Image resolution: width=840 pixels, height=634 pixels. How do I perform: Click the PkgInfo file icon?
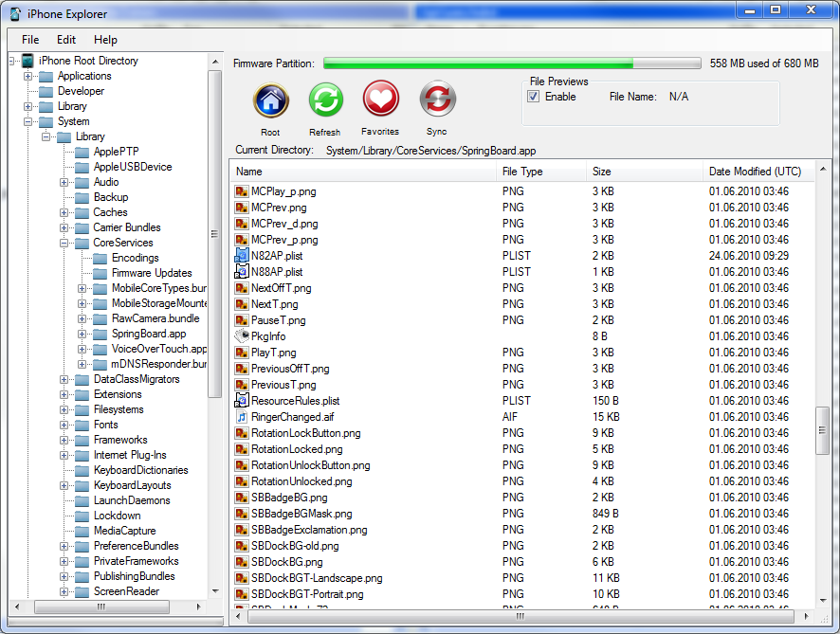[242, 336]
